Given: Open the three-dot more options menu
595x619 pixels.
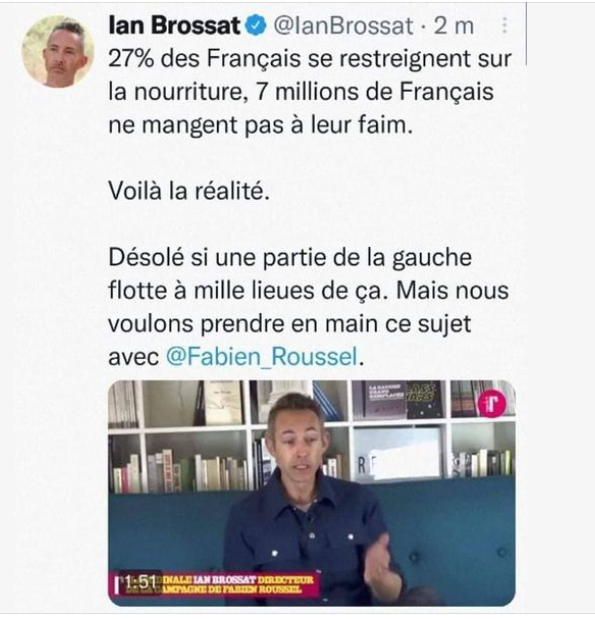Looking at the screenshot, I should (x=504, y=26).
